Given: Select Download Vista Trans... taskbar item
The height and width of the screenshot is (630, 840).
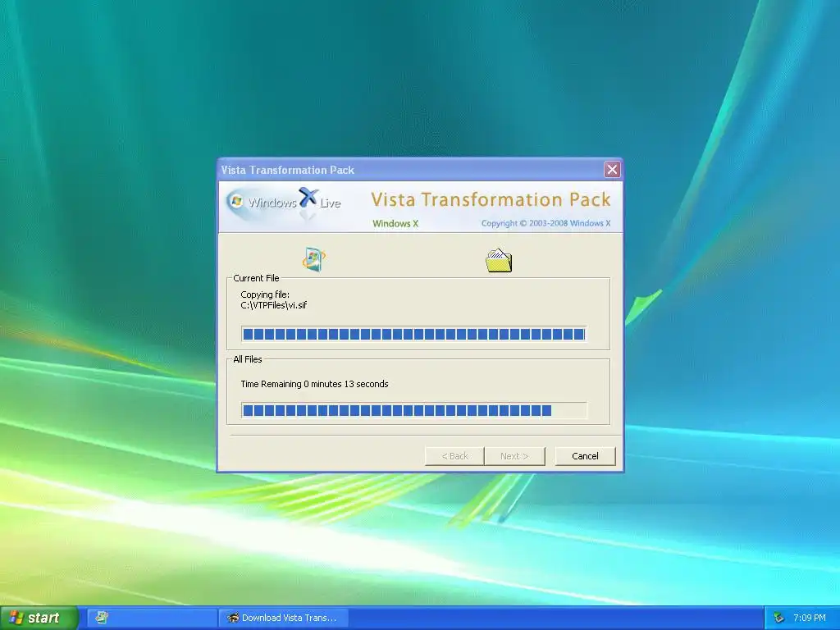Looking at the screenshot, I should pos(283,618).
